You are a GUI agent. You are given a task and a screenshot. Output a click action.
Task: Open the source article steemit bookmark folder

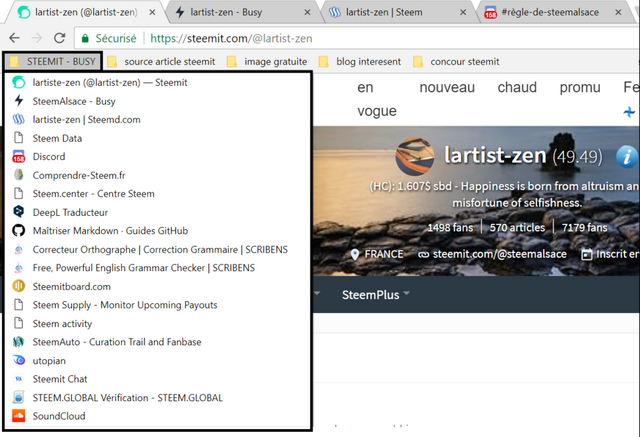(161, 62)
